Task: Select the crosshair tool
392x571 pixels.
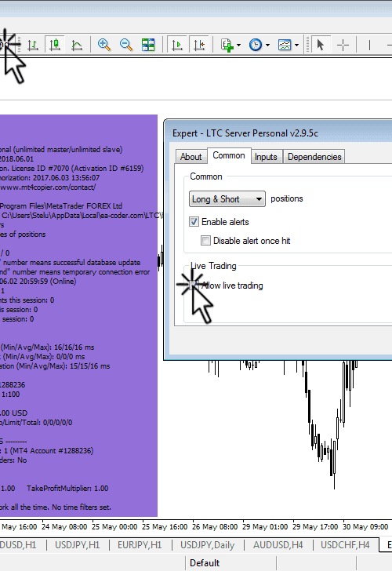Action: coord(343,45)
